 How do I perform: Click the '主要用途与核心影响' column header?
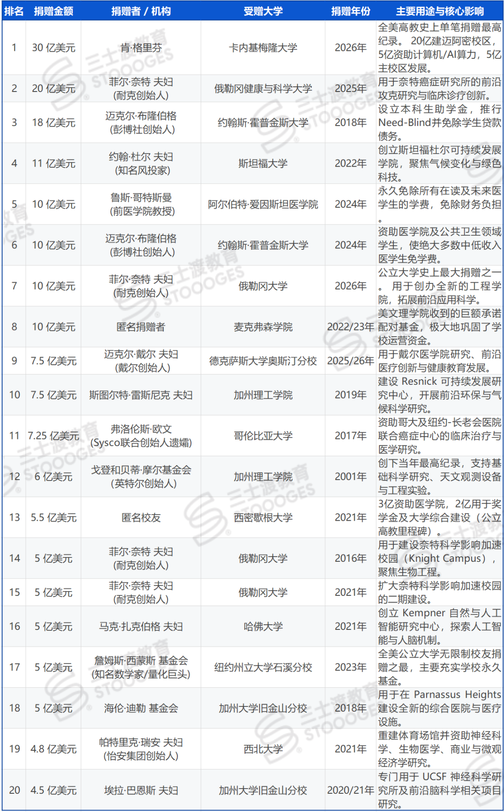[x=440, y=11]
